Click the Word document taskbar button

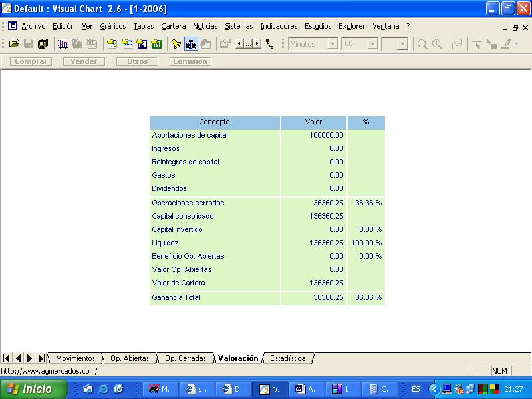pyautogui.click(x=306, y=389)
